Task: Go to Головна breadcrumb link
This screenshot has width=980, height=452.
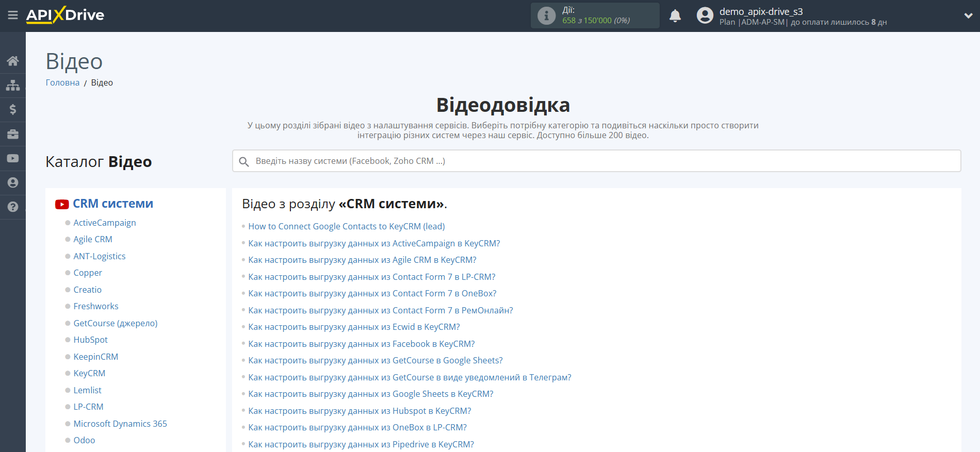Action: point(62,82)
